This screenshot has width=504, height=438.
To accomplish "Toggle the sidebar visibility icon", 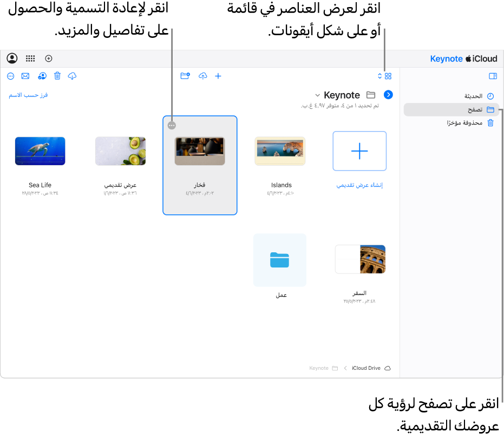I will (x=493, y=76).
